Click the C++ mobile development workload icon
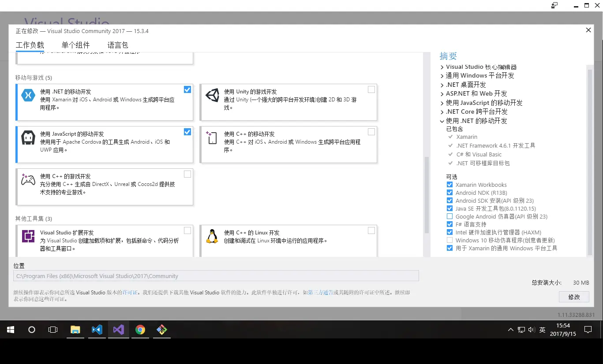 pyautogui.click(x=212, y=137)
